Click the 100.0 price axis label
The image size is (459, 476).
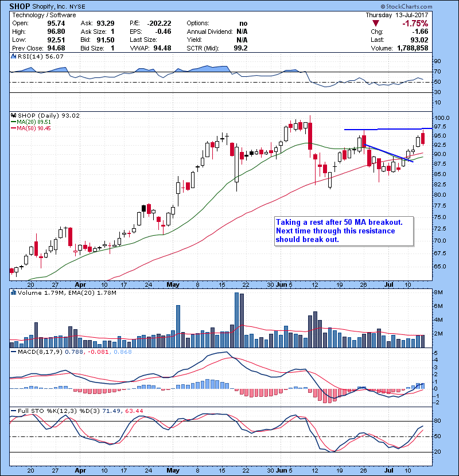(x=442, y=118)
